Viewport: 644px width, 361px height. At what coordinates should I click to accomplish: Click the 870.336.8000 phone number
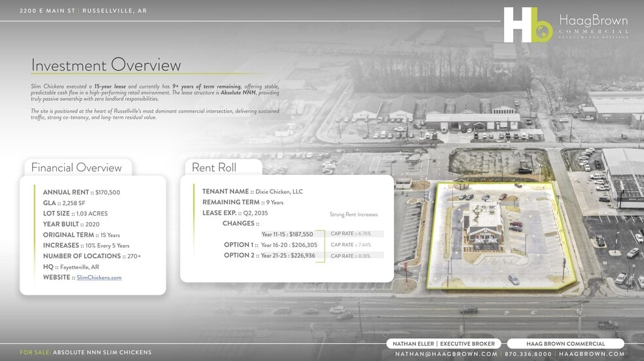528,354
